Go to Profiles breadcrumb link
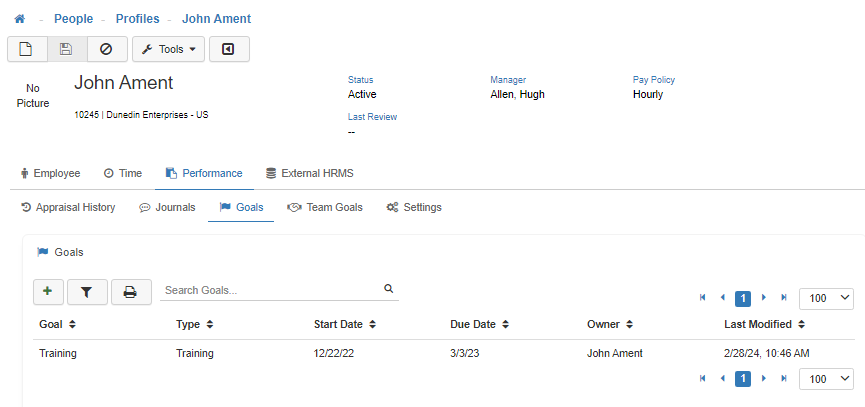Viewport: 865px width, 407px height. (x=137, y=19)
